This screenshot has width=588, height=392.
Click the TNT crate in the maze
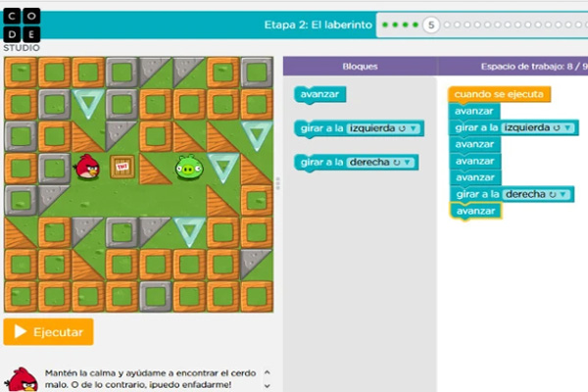pos(122,167)
